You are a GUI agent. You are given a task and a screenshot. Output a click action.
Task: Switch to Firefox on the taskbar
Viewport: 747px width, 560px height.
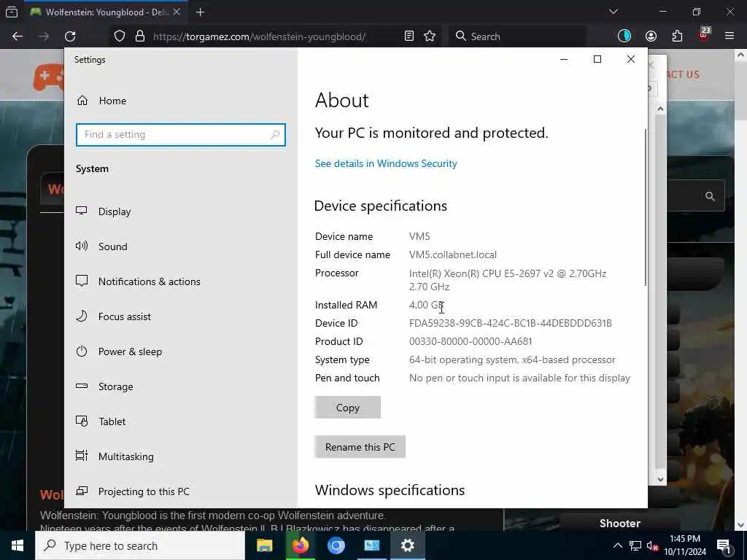300,545
